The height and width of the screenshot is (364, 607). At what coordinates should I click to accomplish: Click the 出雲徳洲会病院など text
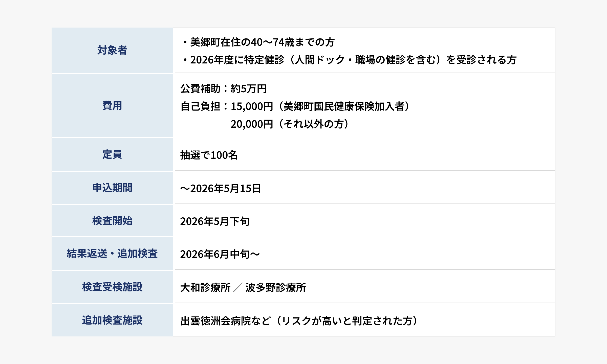(x=226, y=321)
